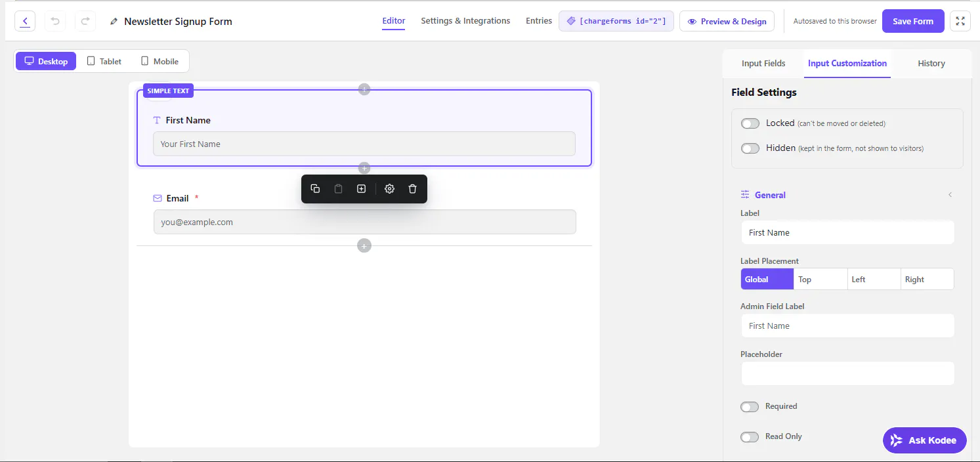
Task: Click the SIMPLE TEXT badge
Action: pos(168,91)
